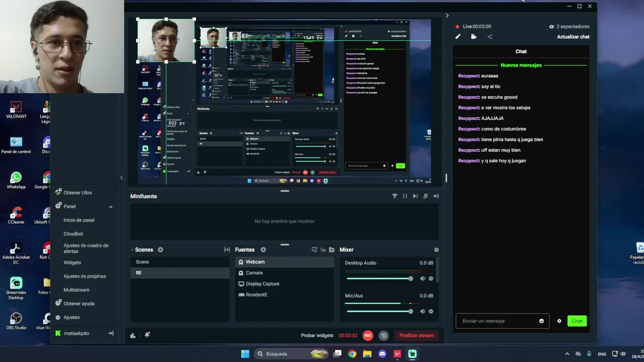The height and width of the screenshot is (362, 644).
Task: Open notifications bell icon in bottom bar
Action: (x=147, y=335)
